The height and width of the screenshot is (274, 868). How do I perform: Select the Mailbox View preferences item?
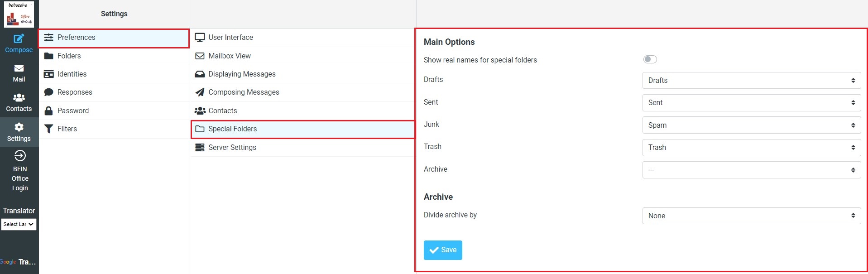[229, 56]
